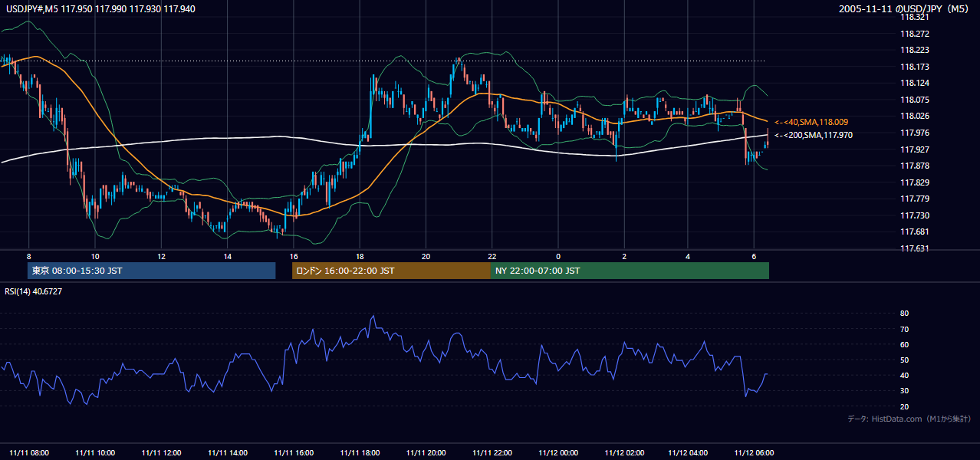Click the 11/11 16:00 bottom time label
This screenshot has width=980, height=460.
pyautogui.click(x=294, y=453)
